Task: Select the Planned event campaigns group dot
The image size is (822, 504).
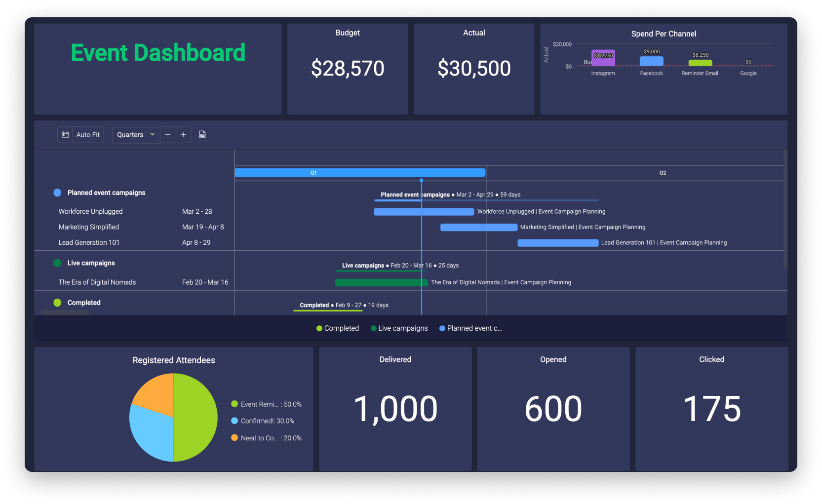Action: coord(57,193)
